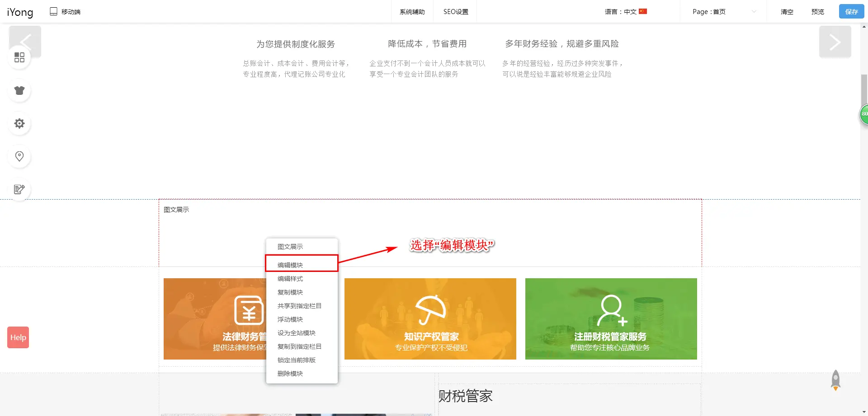Click the blue 保存 button
The image size is (868, 416).
point(851,12)
